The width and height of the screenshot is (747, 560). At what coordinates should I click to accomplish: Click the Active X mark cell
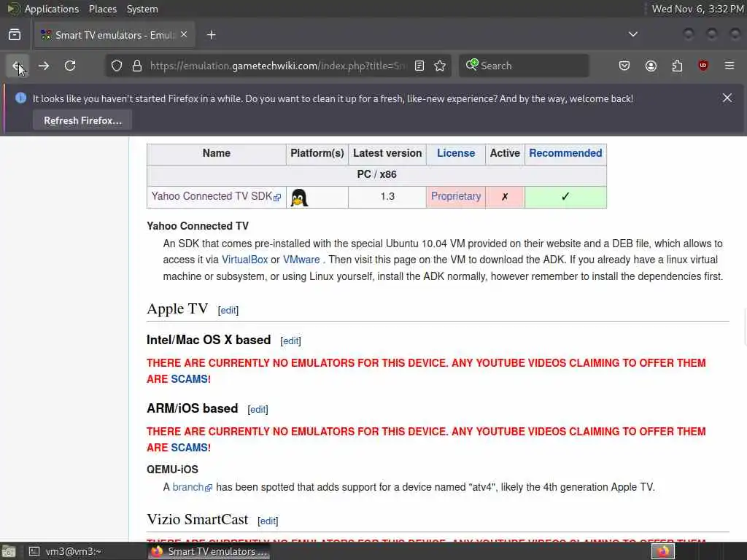505,197
